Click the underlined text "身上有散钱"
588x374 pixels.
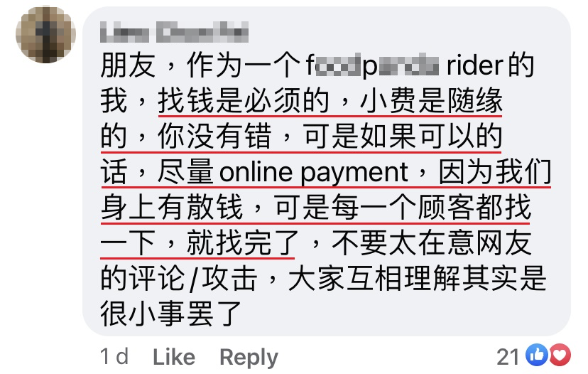click(172, 208)
